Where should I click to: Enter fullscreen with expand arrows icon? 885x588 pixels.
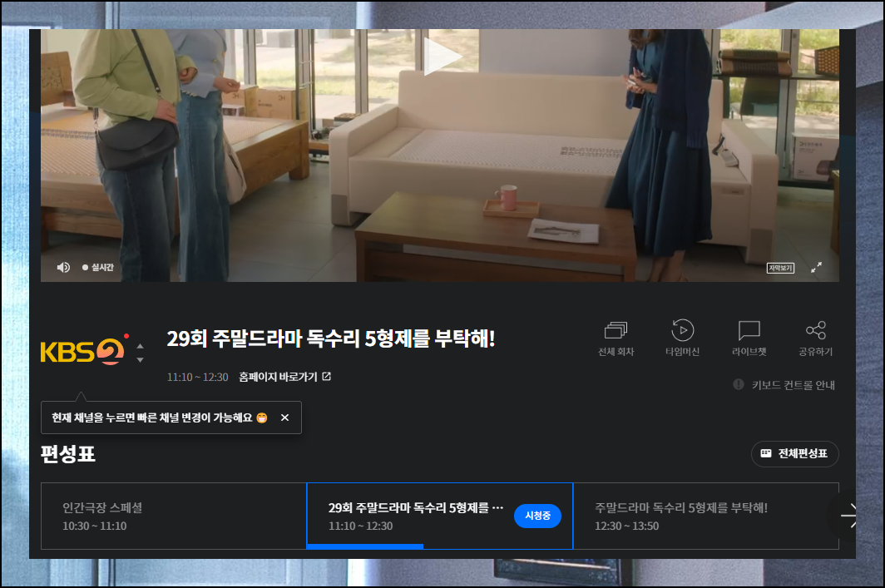click(816, 268)
